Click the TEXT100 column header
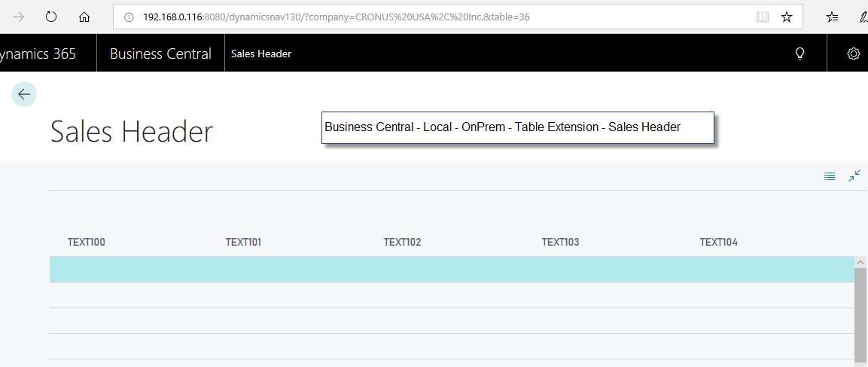The height and width of the screenshot is (367, 868). (x=87, y=242)
